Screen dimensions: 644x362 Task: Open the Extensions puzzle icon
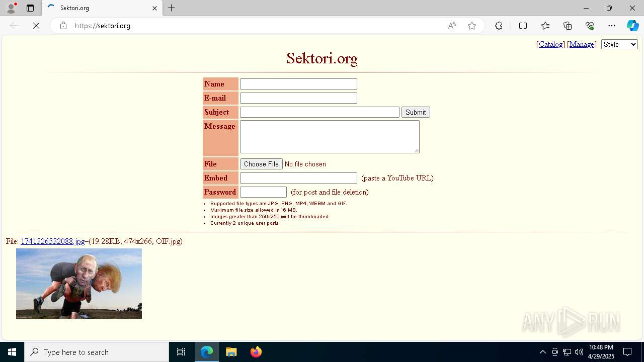[x=499, y=26]
